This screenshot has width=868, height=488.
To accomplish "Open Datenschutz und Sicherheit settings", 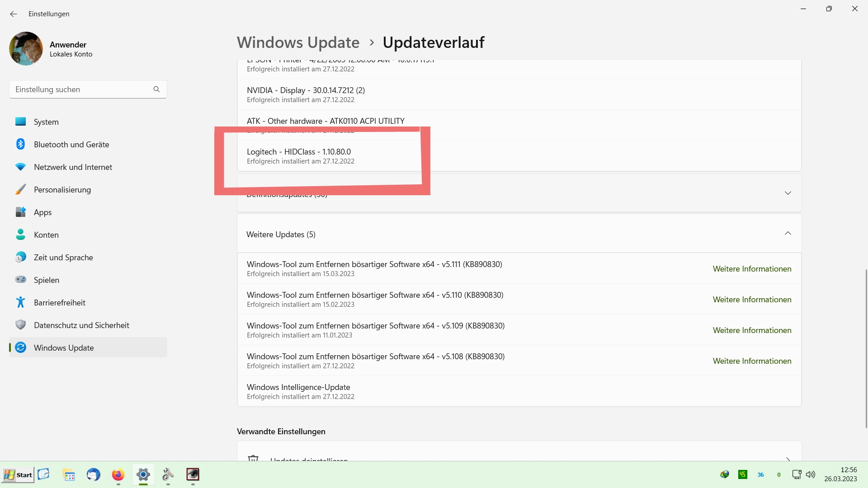I will [x=88, y=325].
